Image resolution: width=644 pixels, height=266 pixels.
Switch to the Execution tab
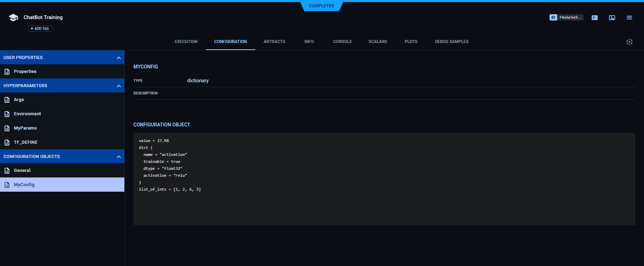pos(186,42)
